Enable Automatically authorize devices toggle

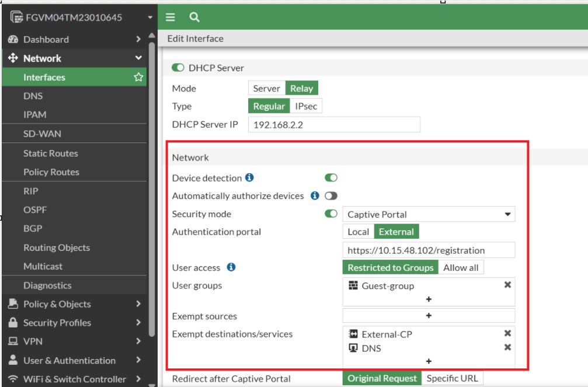(331, 196)
